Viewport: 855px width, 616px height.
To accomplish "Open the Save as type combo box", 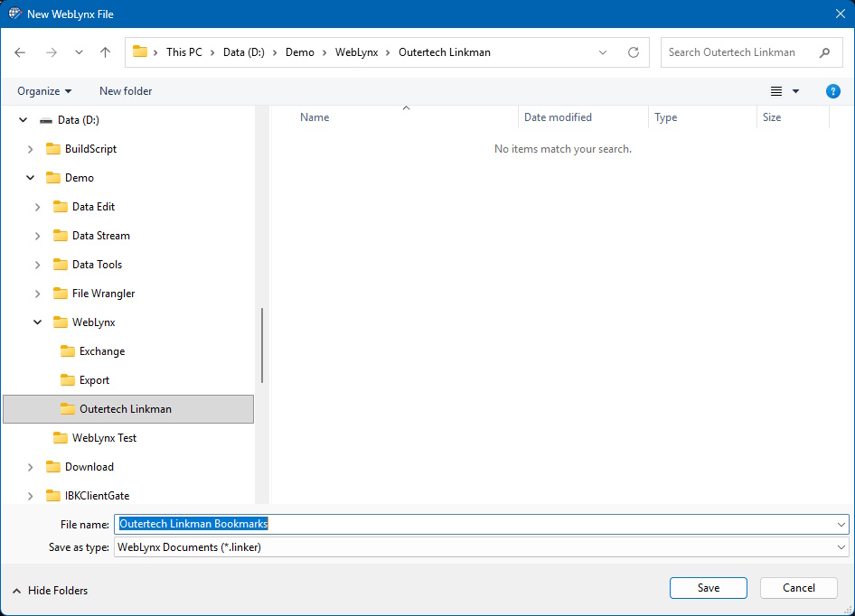I will (481, 547).
